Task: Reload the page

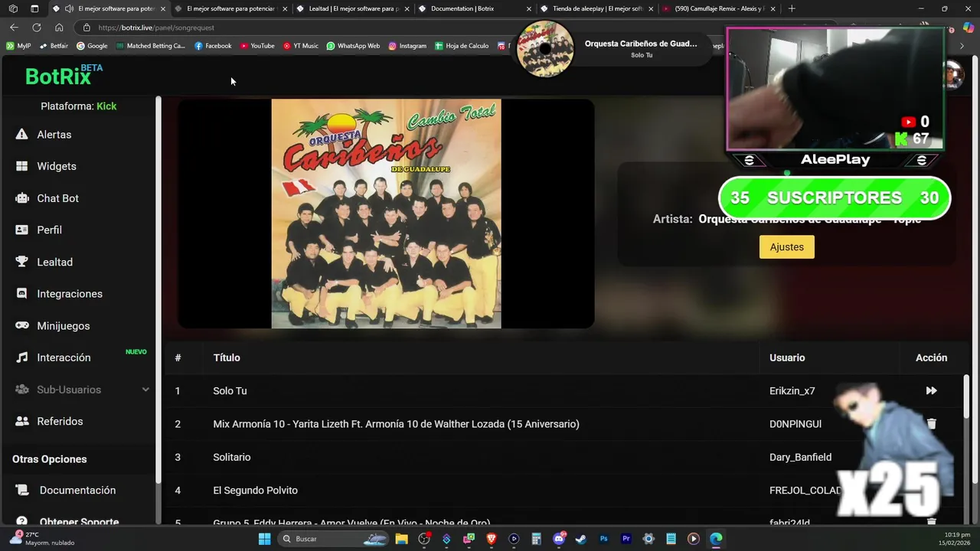Action: [x=36, y=28]
